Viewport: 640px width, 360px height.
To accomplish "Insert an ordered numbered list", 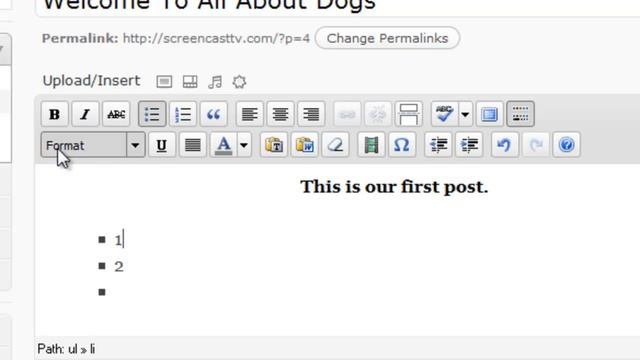I will 182,114.
